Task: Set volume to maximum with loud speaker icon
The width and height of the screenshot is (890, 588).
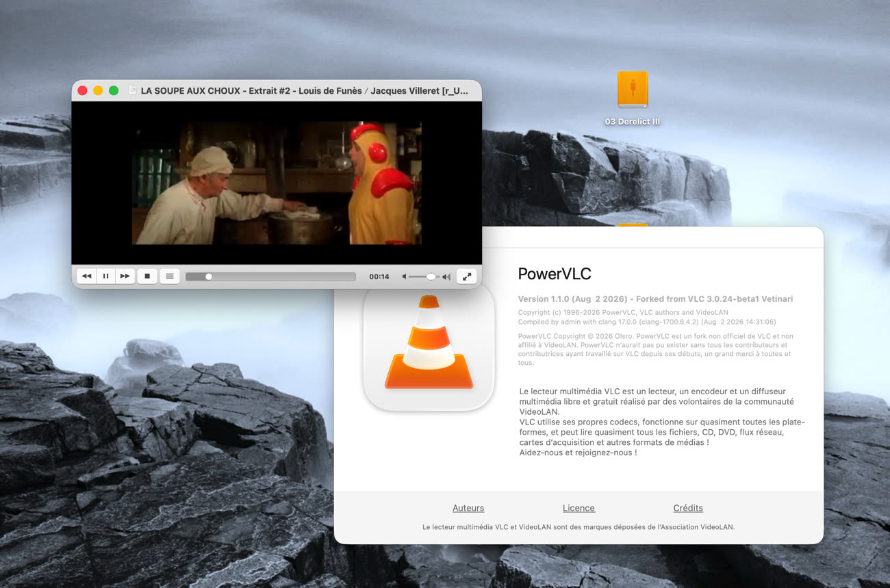Action: (446, 277)
